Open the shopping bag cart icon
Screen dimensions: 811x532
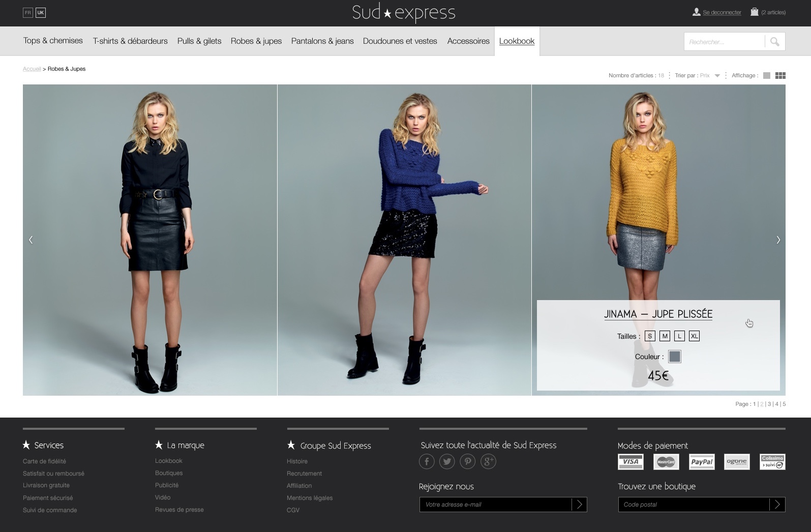pyautogui.click(x=755, y=12)
